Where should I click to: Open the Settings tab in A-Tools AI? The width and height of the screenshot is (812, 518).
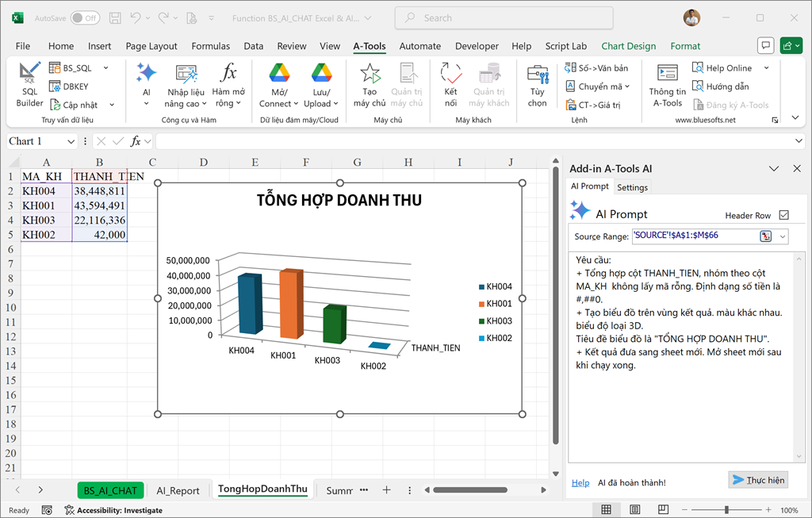tap(632, 187)
